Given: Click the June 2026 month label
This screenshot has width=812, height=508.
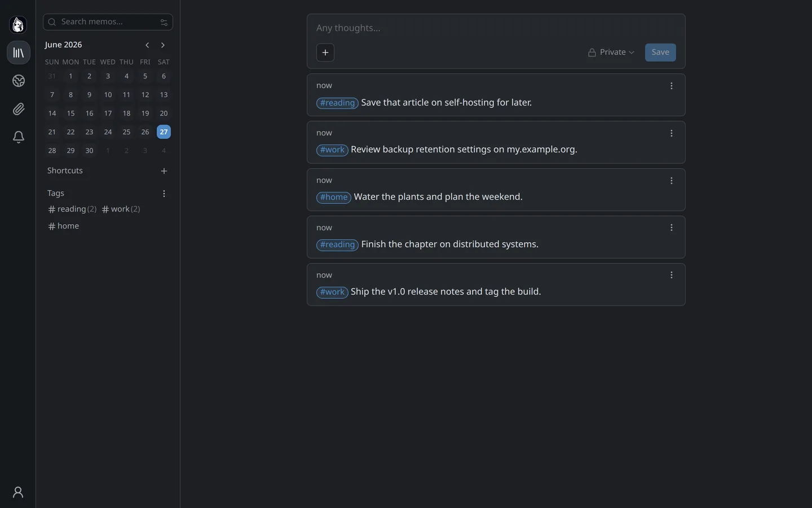Looking at the screenshot, I should click(64, 45).
